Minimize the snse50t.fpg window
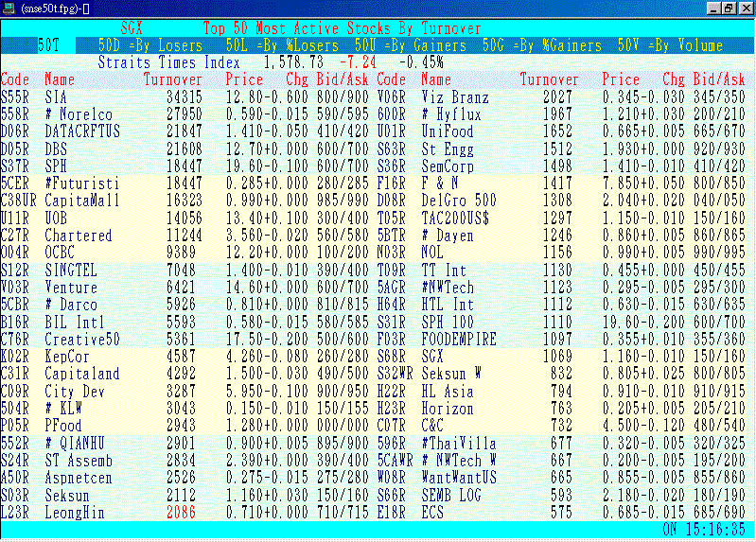 coord(714,9)
